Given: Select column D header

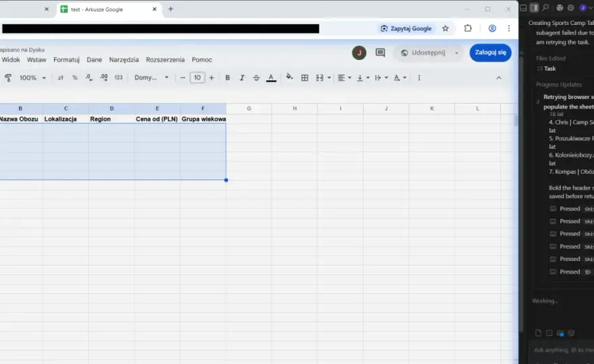Looking at the screenshot, I should click(x=111, y=109).
